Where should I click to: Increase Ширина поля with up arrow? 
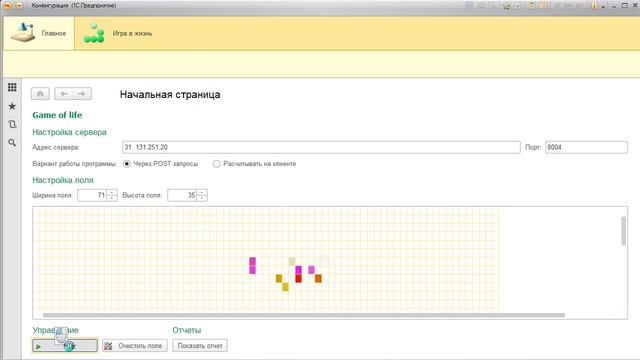coord(112,192)
